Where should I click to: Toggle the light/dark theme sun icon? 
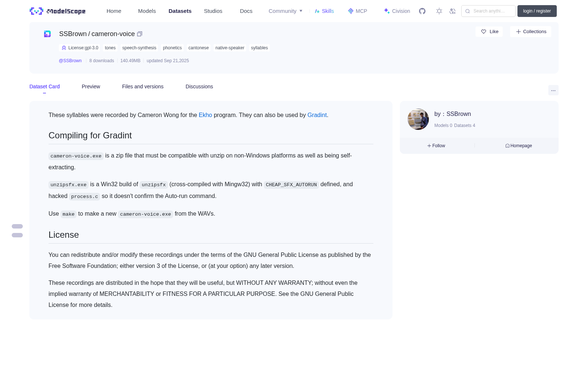tap(439, 11)
